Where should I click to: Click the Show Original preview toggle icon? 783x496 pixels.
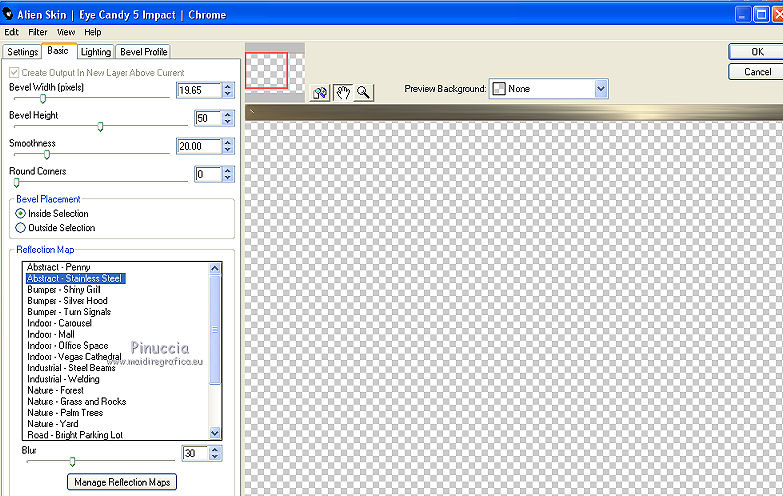320,92
